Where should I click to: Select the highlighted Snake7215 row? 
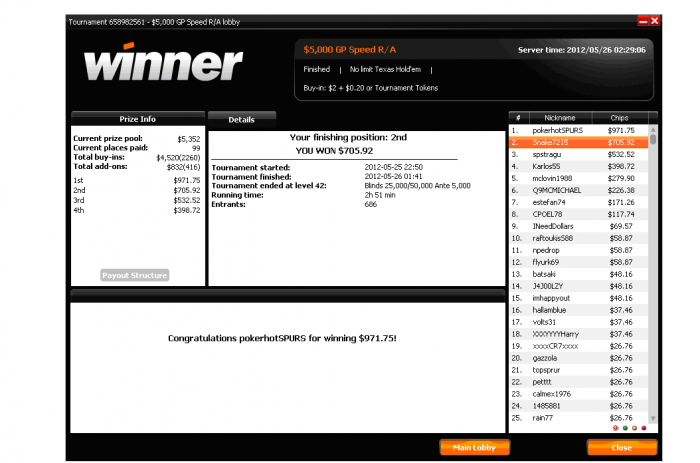579,142
